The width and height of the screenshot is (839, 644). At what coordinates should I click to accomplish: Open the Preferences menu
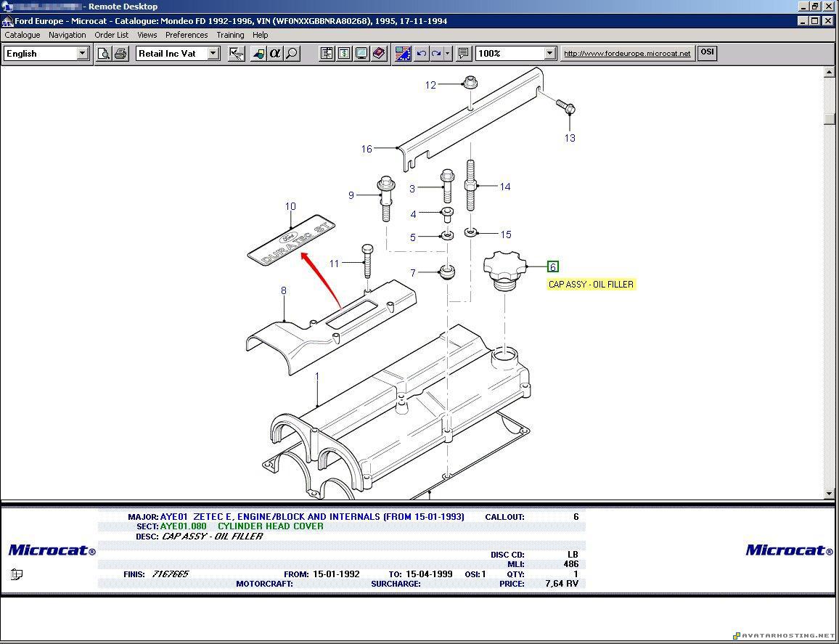(187, 35)
